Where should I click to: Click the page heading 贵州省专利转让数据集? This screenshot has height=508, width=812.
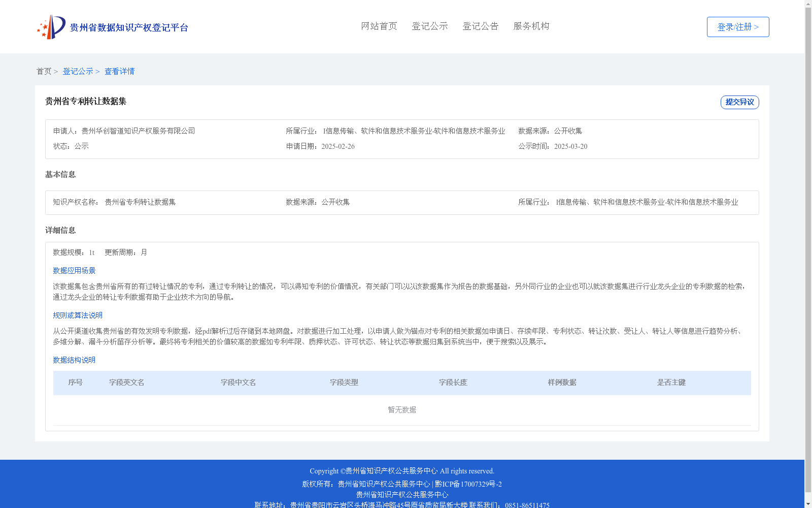[86, 102]
